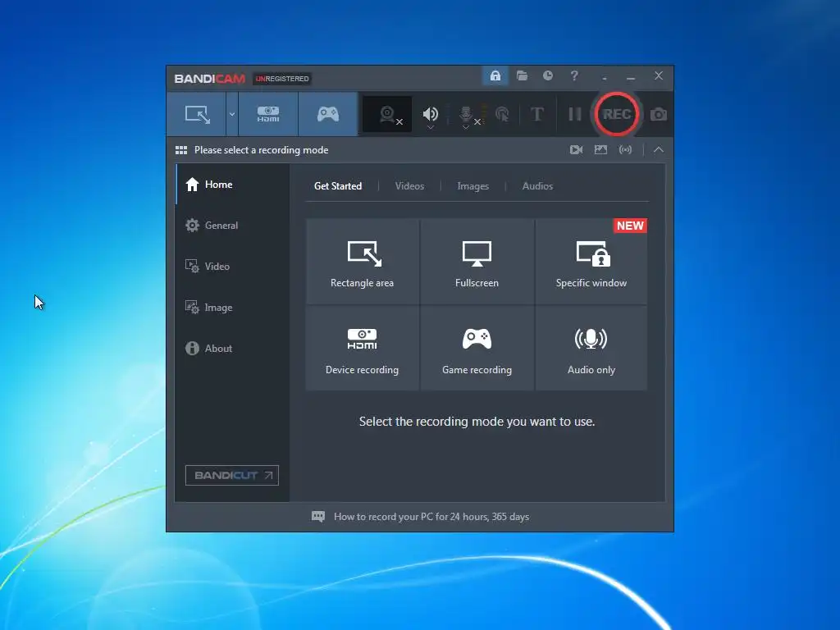The image size is (840, 630).
Task: Open General settings in sidebar
Action: (x=232, y=226)
